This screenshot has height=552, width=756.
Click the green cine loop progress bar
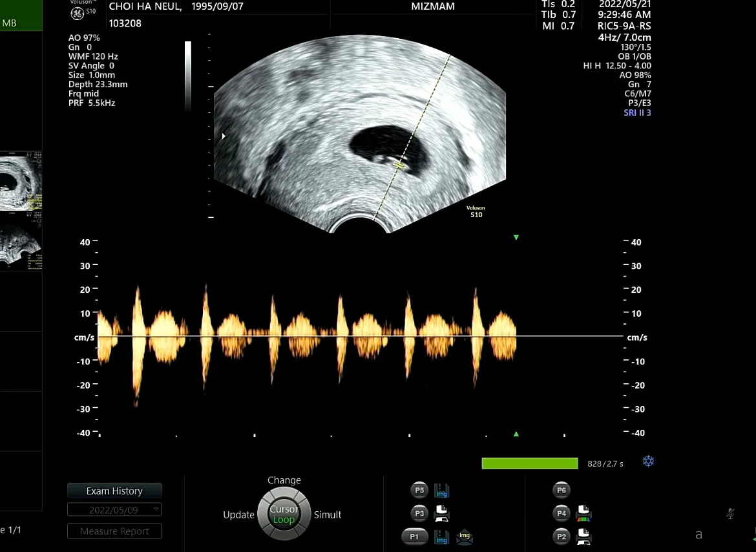tap(529, 463)
